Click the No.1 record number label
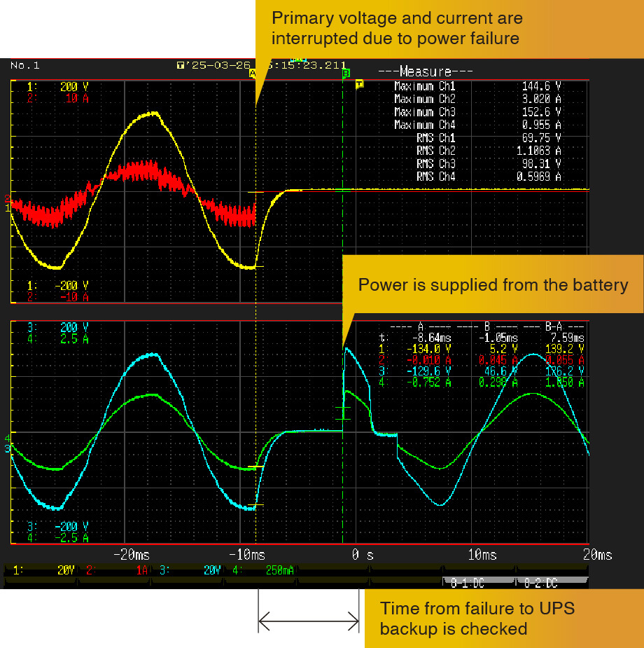This screenshot has height=648, width=644. (x=25, y=65)
